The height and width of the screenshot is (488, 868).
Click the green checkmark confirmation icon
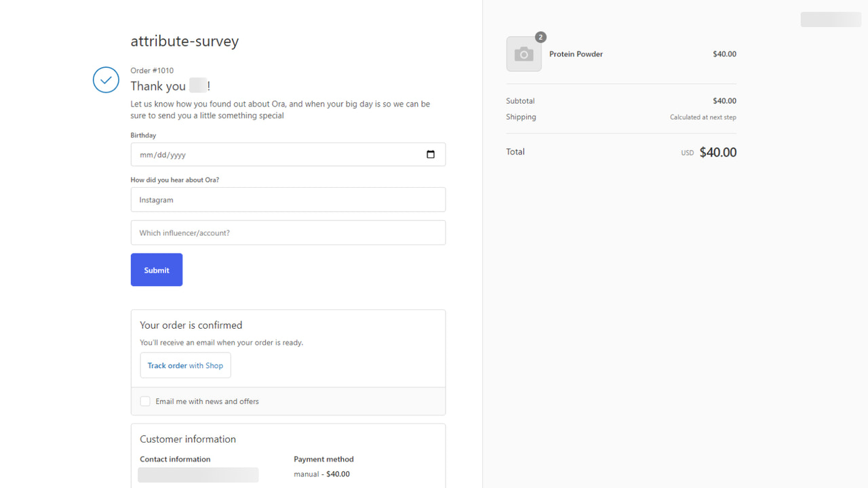click(106, 80)
